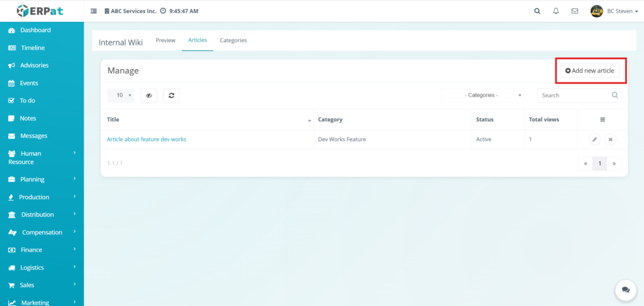This screenshot has height=306, width=644.
Task: Switch to the Categories tab
Action: coord(233,40)
